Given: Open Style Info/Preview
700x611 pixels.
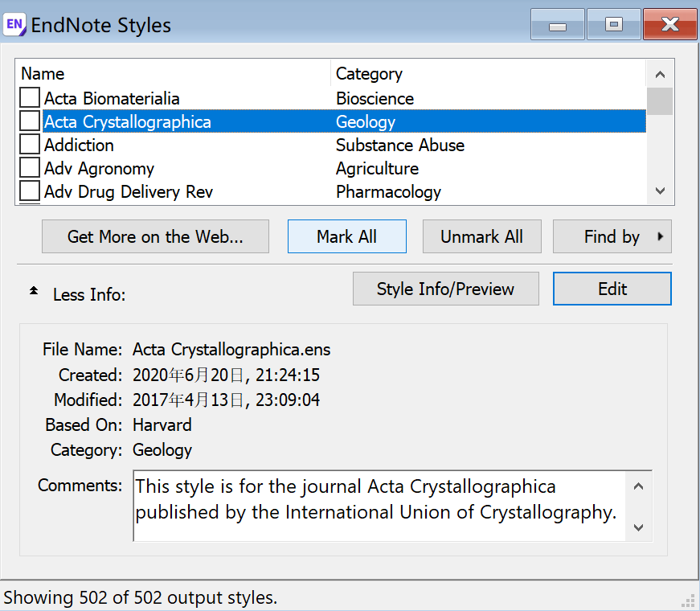Looking at the screenshot, I should (x=445, y=289).
